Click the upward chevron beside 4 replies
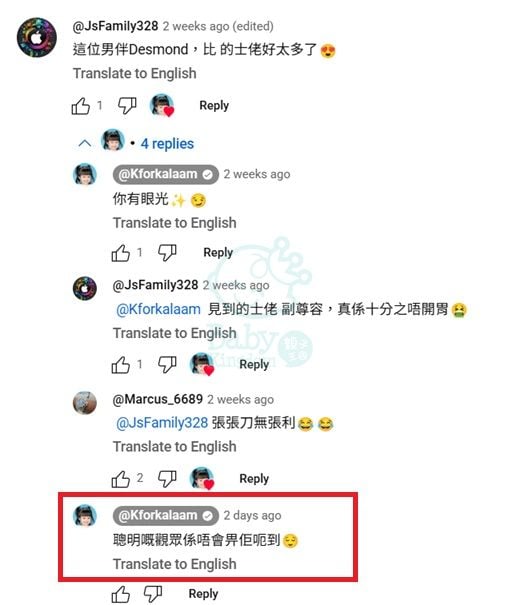 (85, 144)
